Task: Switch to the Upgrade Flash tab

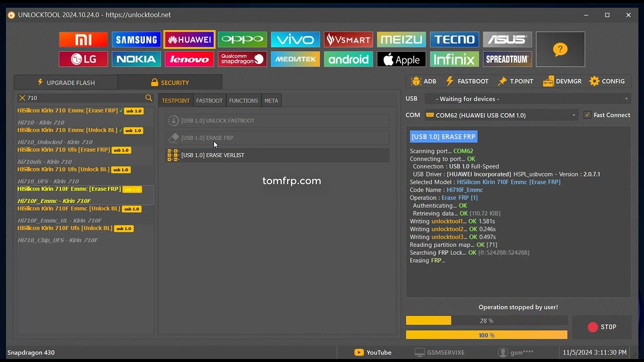Action: (66, 82)
